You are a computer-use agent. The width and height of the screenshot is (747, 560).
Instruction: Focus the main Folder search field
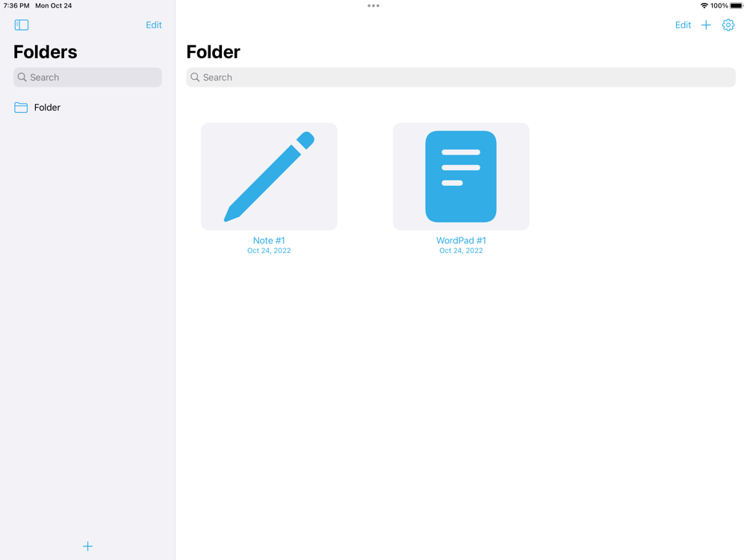(x=461, y=77)
